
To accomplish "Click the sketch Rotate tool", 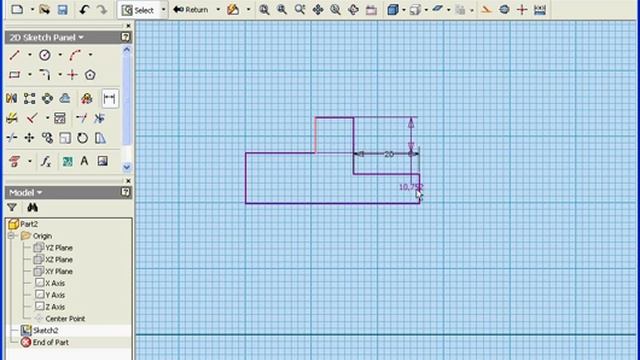I will point(82,138).
